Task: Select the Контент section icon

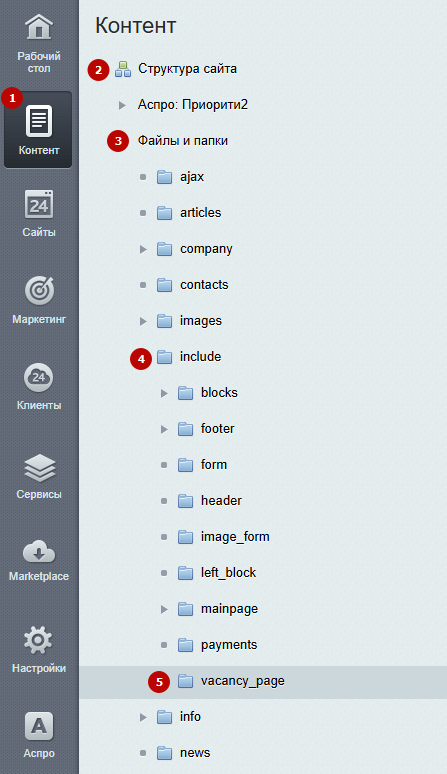Action: pos(38,121)
